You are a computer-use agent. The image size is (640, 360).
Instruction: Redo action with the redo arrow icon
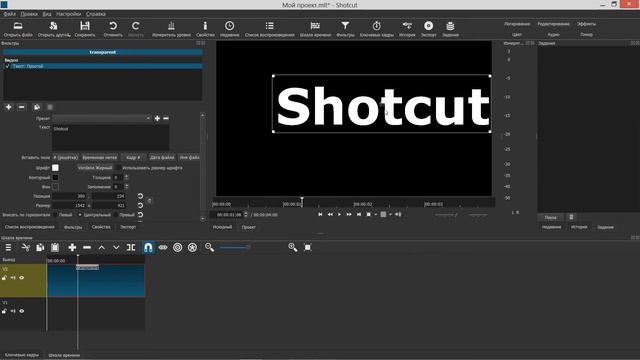pyautogui.click(x=136, y=26)
